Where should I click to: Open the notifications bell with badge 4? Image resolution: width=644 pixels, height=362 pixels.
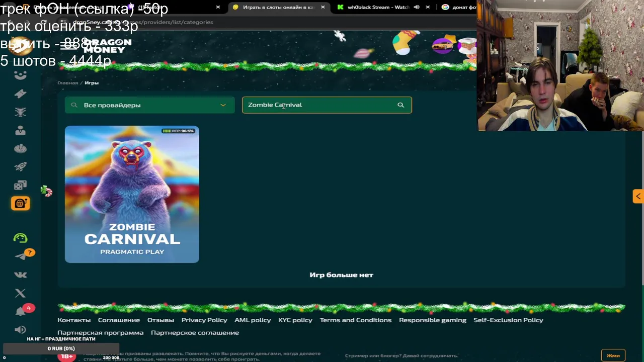20,312
